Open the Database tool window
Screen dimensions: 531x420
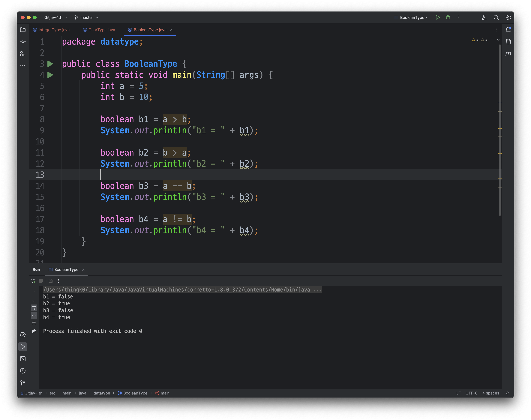click(x=508, y=42)
